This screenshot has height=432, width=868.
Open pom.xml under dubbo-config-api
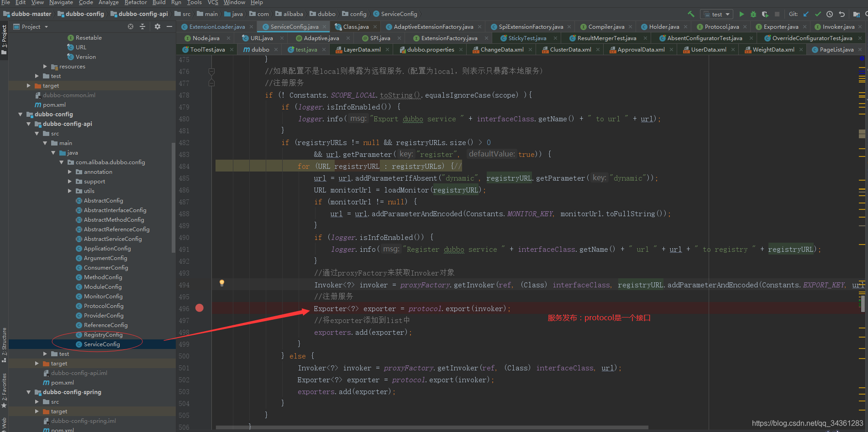point(63,383)
